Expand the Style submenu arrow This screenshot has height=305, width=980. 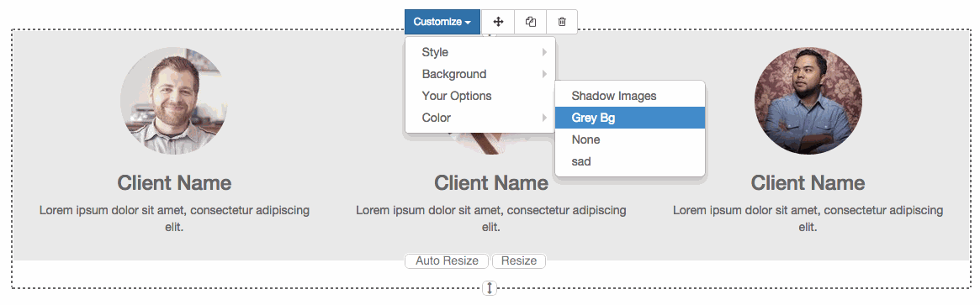click(x=545, y=52)
